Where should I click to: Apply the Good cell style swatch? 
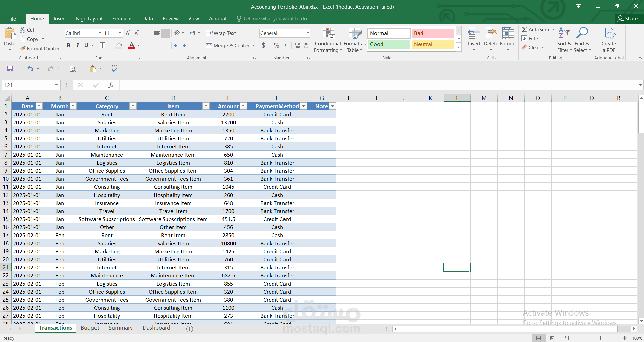[389, 44]
